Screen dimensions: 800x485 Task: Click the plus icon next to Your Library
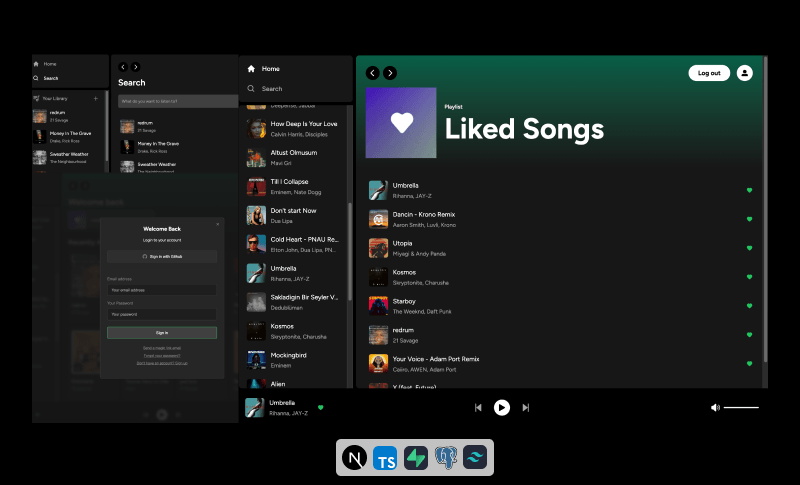[96, 99]
